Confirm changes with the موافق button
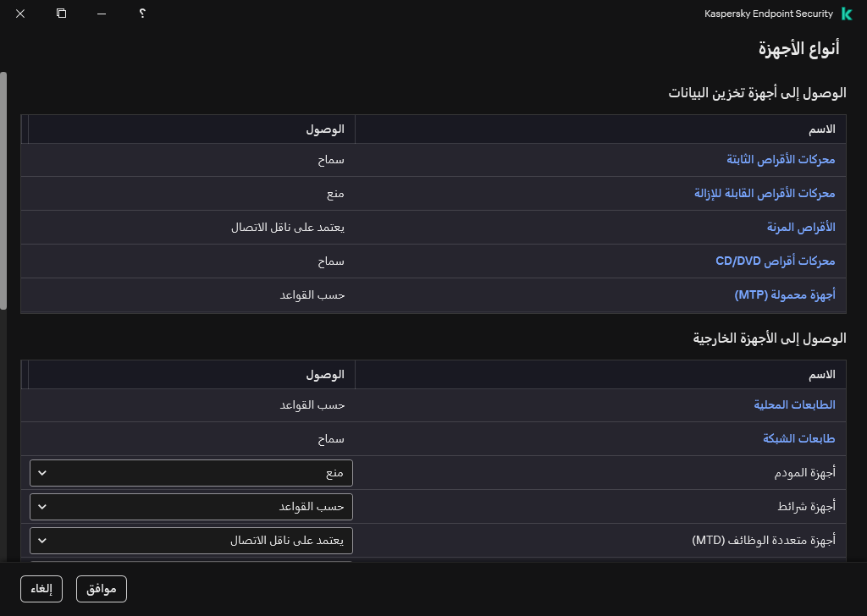Viewport: 867px width, 616px height. pyautogui.click(x=102, y=589)
